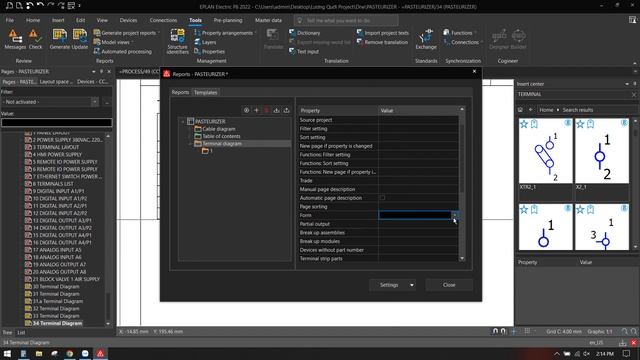Click the import templates icon in the Reports dialog
The image size is (640, 360).
tap(276, 110)
